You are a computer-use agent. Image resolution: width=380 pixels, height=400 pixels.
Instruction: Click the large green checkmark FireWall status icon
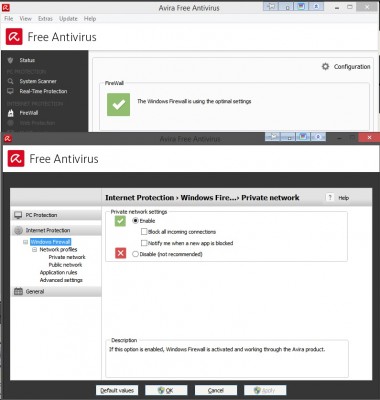[x=118, y=105]
